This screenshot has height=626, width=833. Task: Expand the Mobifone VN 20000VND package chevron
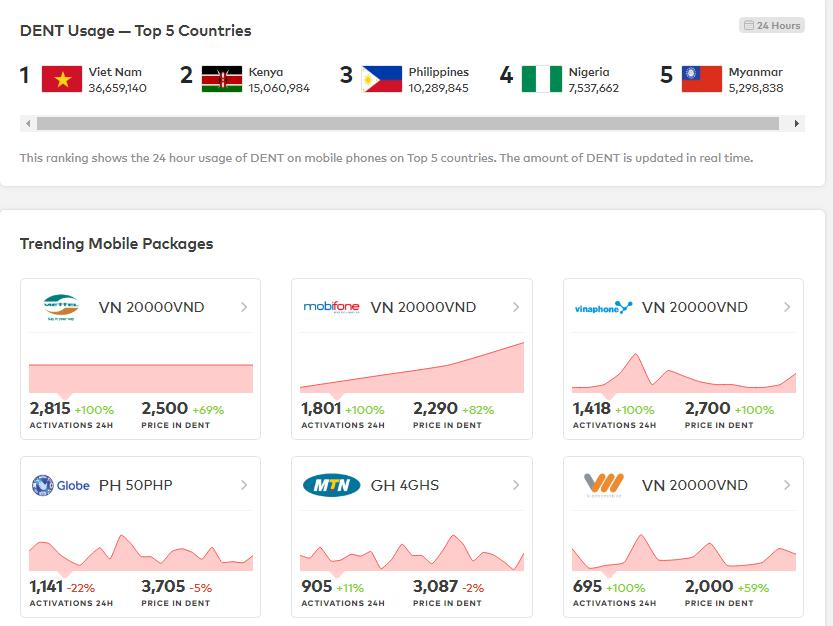point(516,307)
